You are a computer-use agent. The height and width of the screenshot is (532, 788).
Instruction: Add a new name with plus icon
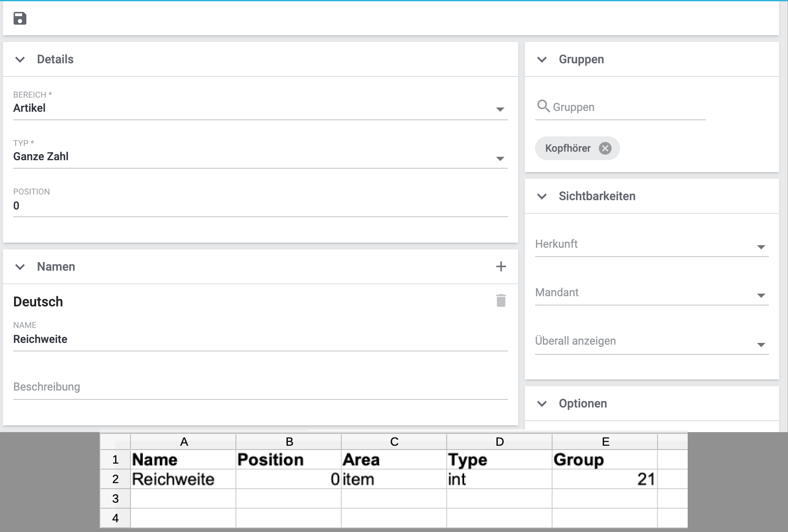click(501, 266)
